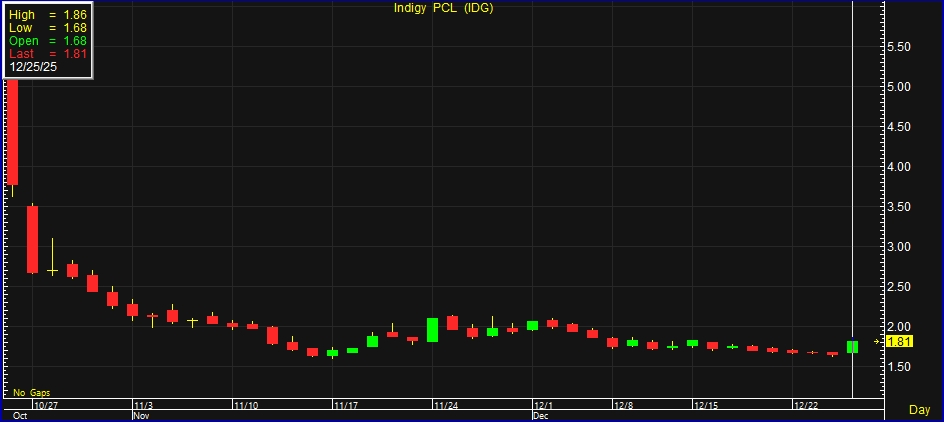The width and height of the screenshot is (944, 423).
Task: Click the Indigy PCL (IDG) chart title
Action: pos(443,8)
